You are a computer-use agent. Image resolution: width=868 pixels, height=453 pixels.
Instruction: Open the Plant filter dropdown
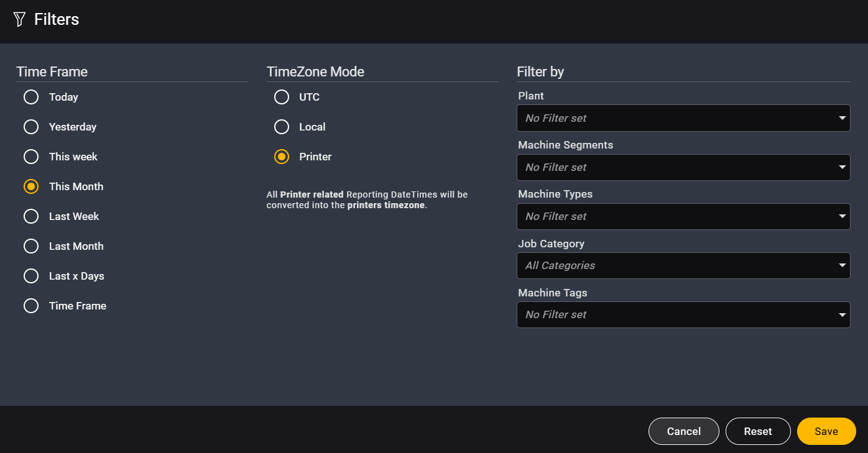point(684,118)
